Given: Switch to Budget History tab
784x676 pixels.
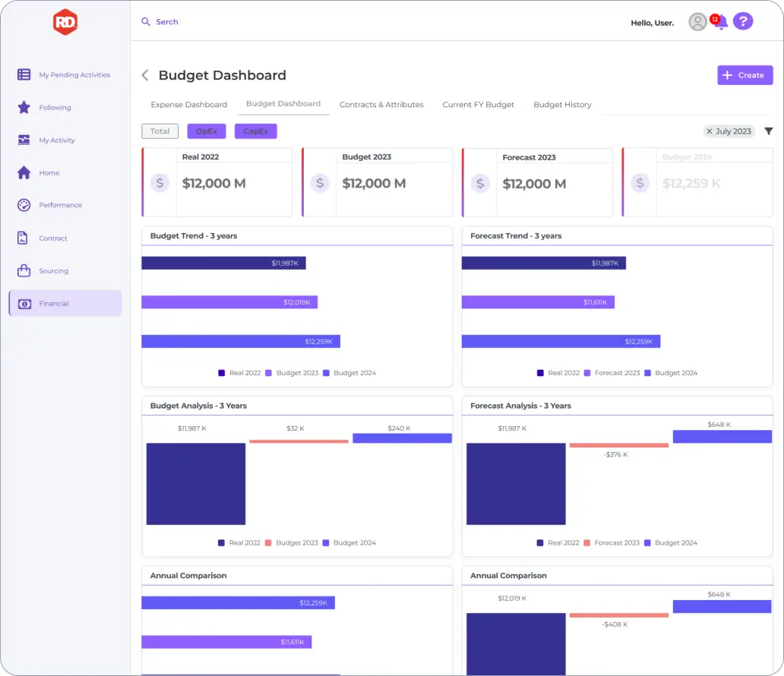Looking at the screenshot, I should pyautogui.click(x=562, y=105).
